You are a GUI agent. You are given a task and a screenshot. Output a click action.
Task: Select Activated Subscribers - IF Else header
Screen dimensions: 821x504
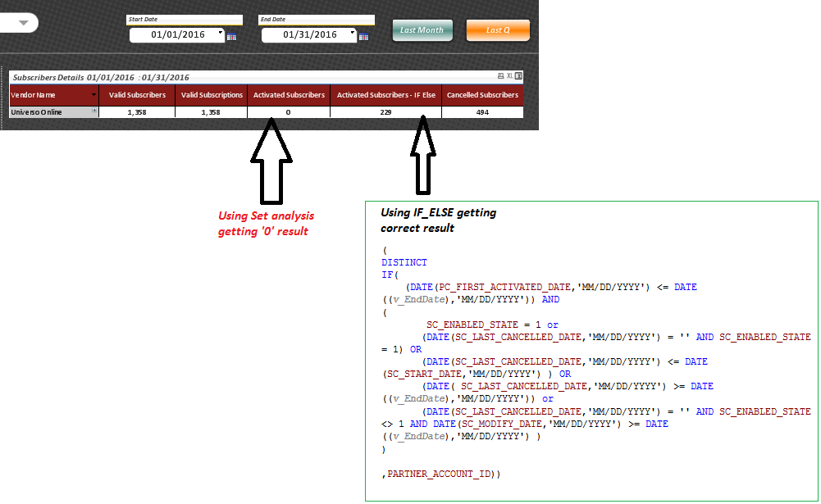[385, 95]
